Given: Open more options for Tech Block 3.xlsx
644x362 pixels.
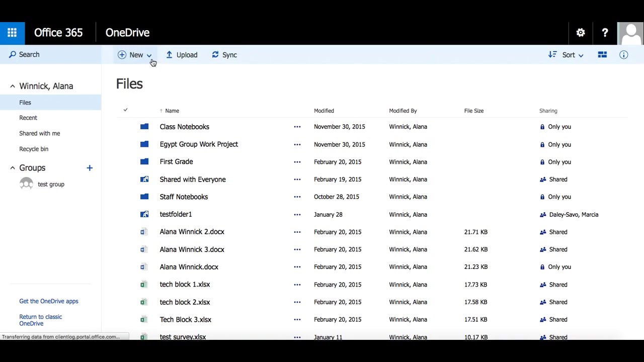Looking at the screenshot, I should pyautogui.click(x=297, y=319).
